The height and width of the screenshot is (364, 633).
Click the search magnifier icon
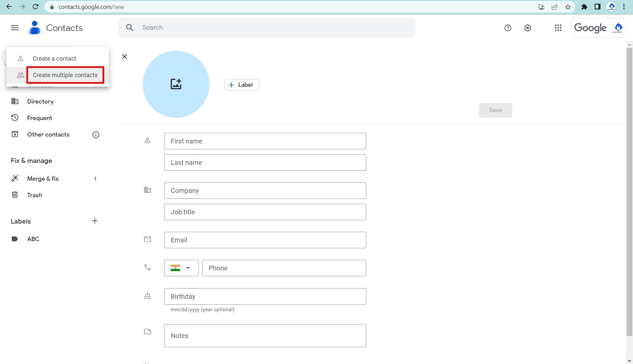[130, 27]
